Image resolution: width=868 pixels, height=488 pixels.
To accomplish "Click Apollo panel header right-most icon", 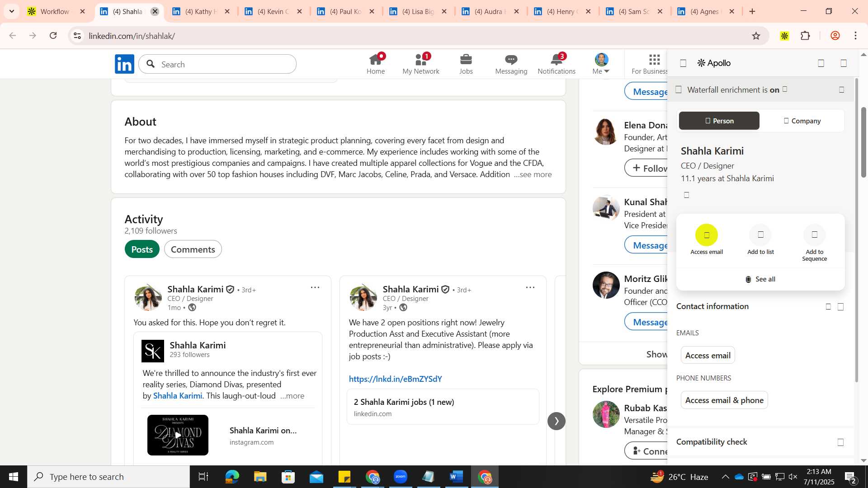I will [x=844, y=63].
